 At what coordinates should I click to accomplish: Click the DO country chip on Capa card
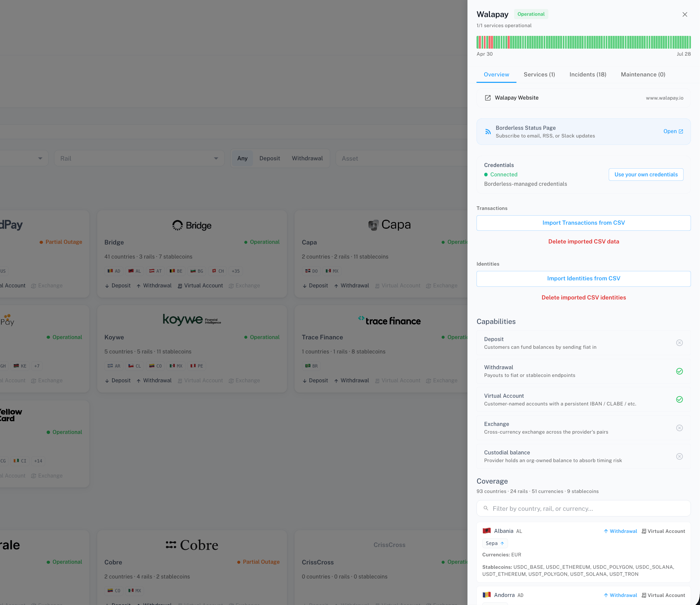coord(311,271)
